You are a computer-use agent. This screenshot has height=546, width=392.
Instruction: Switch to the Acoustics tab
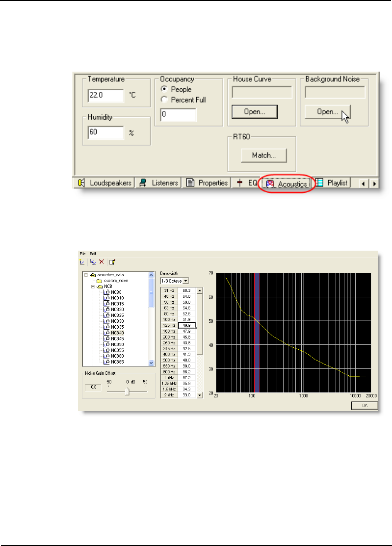click(x=286, y=183)
